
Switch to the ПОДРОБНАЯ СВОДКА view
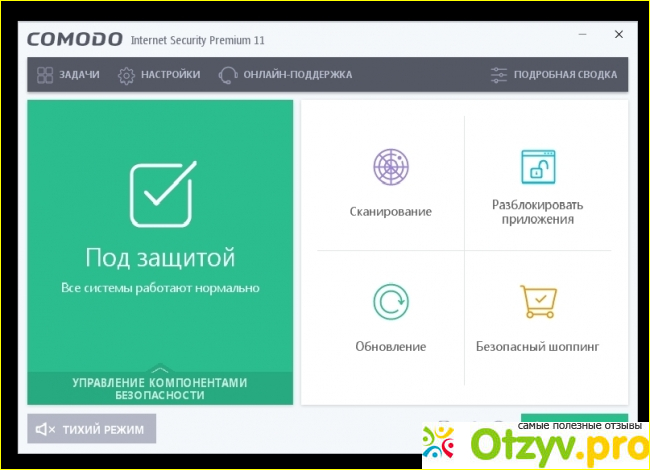point(565,75)
